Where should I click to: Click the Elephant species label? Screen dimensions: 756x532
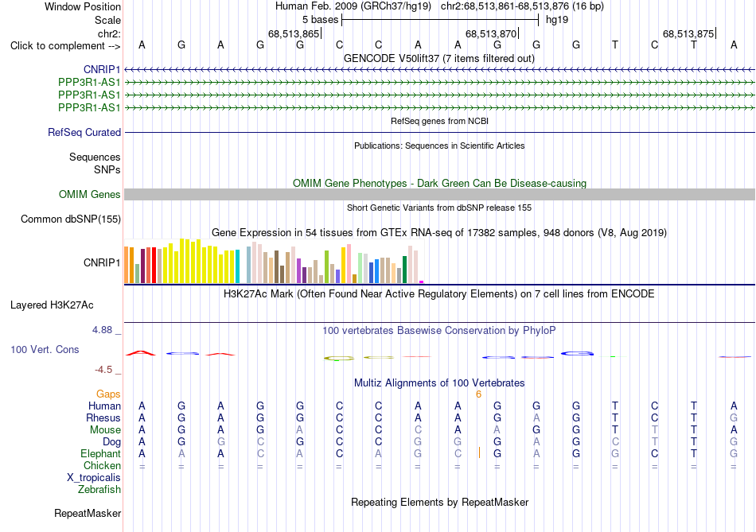[100, 453]
